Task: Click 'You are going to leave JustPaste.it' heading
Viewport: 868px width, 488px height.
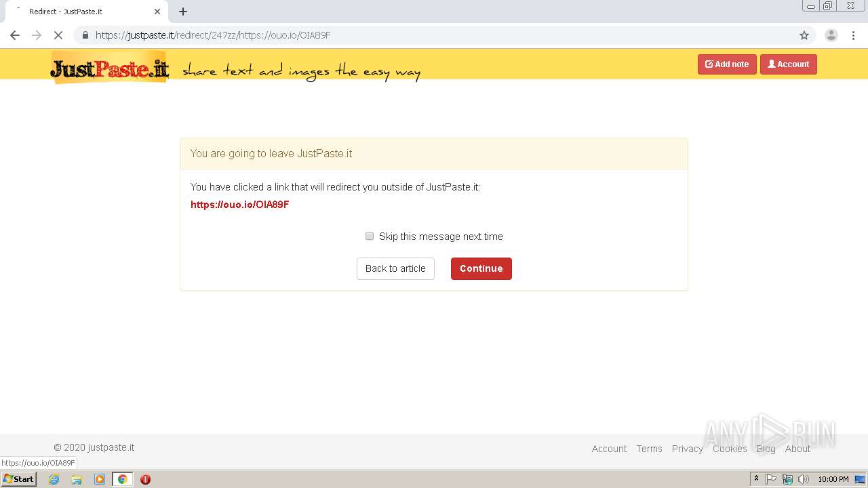Action: (x=271, y=153)
